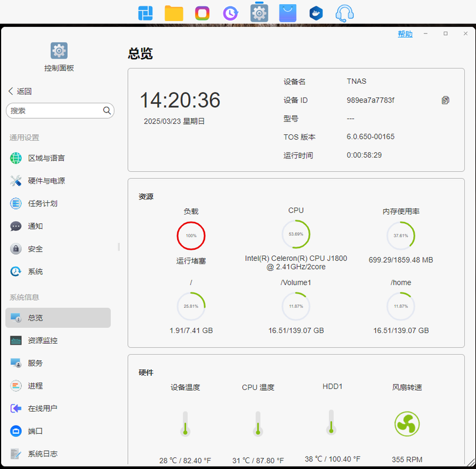Open the 帮助 help link
Viewport: 476px width, 469px height.
pyautogui.click(x=405, y=33)
